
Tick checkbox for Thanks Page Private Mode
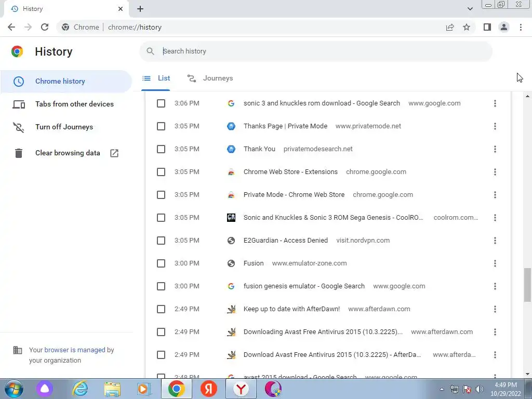click(161, 126)
